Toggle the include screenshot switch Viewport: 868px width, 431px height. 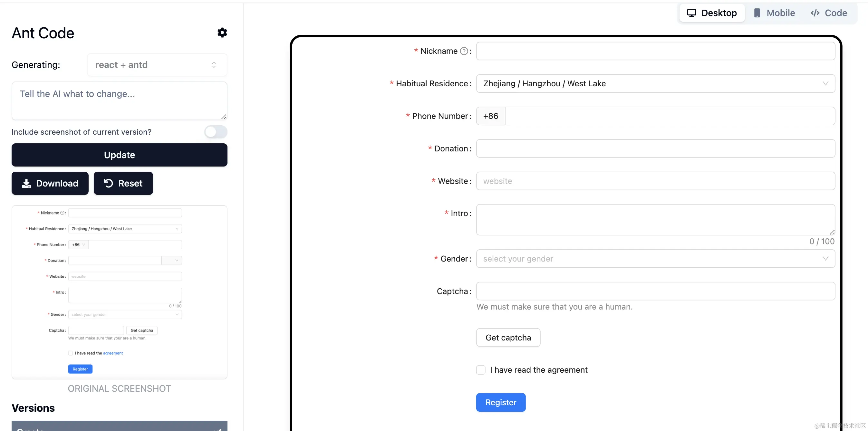(216, 132)
